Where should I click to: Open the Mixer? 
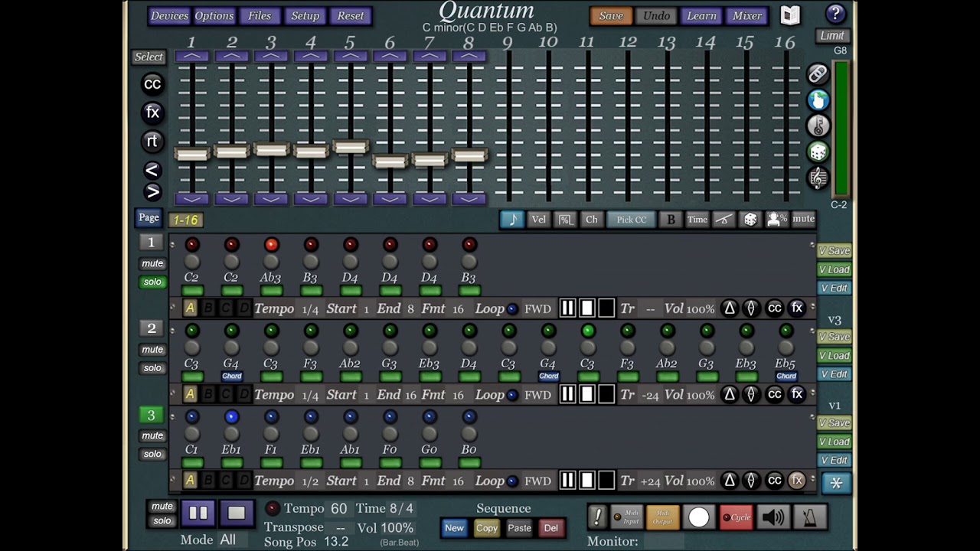coord(747,15)
